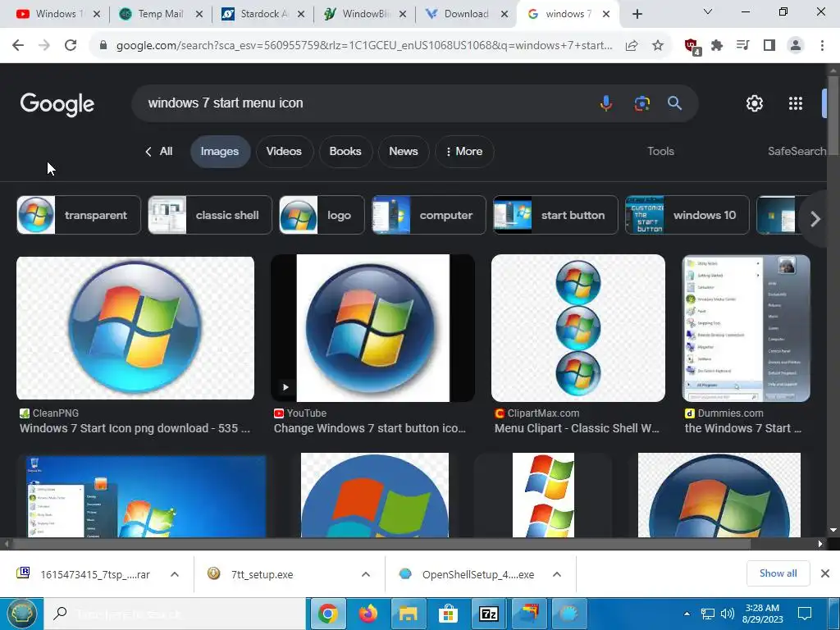Expand options for OpenShellSetup download
The image size is (840, 630).
557,574
